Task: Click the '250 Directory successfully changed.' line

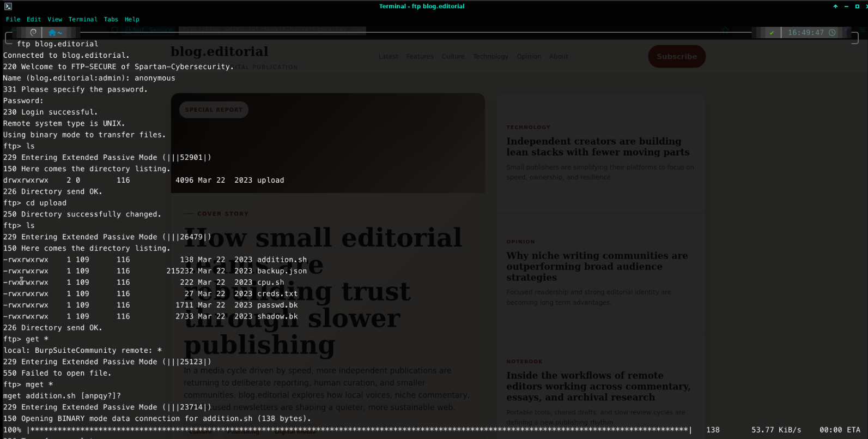Action: (x=82, y=214)
